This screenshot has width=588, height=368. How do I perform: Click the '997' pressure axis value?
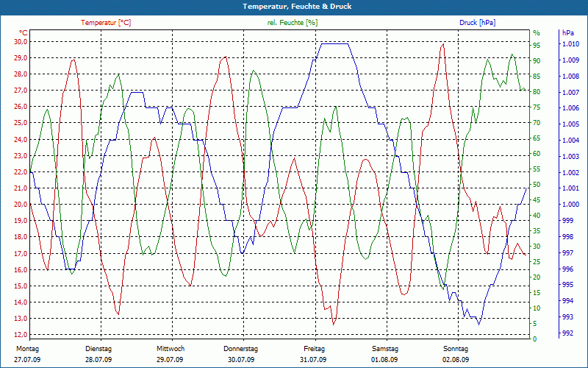pos(567,253)
